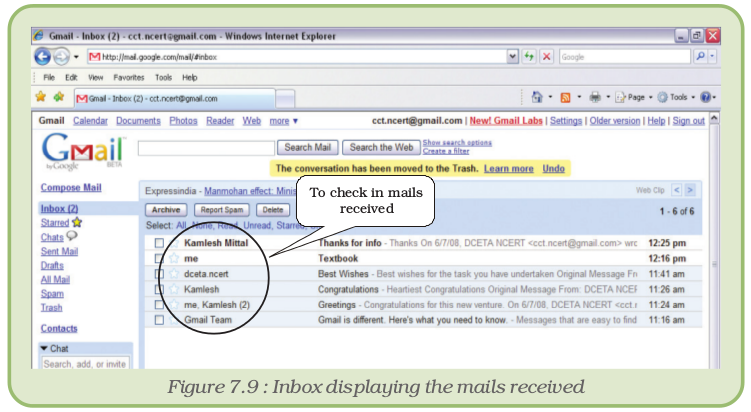Click the Report Spam button
The width and height of the screenshot is (751, 412).
click(222, 210)
